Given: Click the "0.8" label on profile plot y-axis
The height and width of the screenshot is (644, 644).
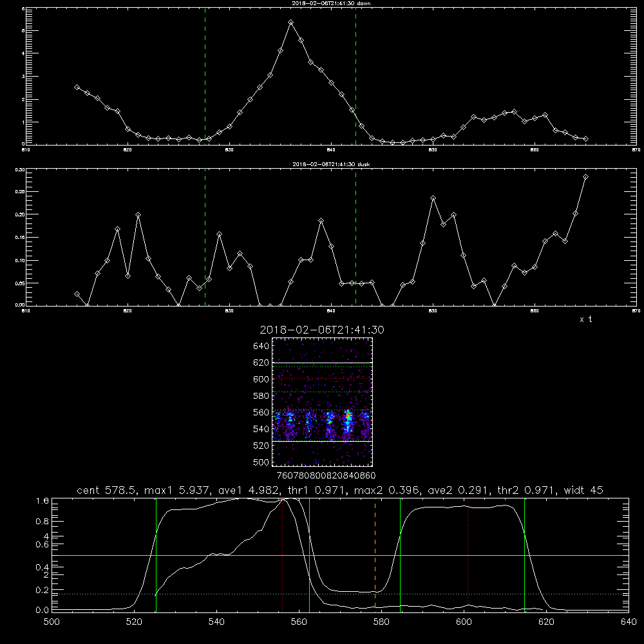Looking at the screenshot, I should point(43,522).
